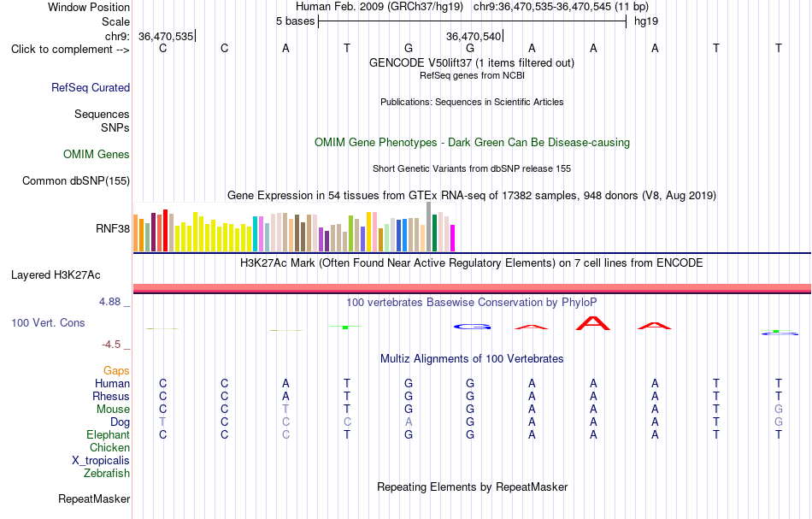Click the 'RefSeq genes from NCBI' title

[x=473, y=75]
